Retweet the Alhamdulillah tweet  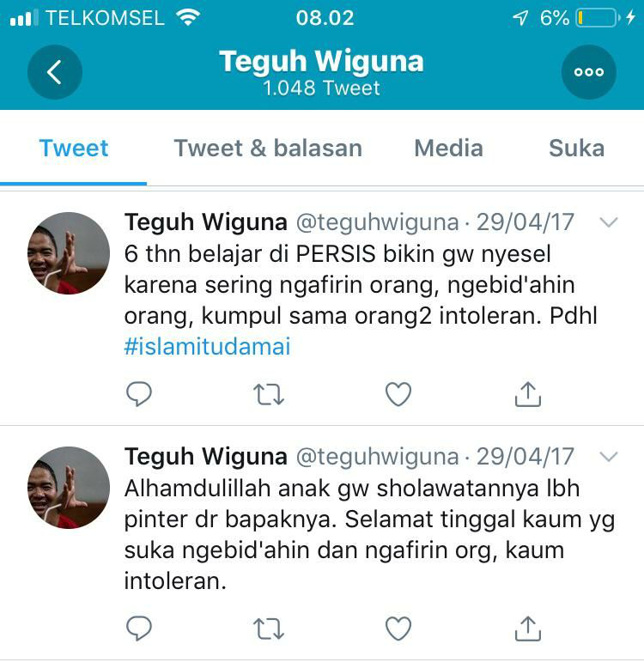[x=269, y=629]
